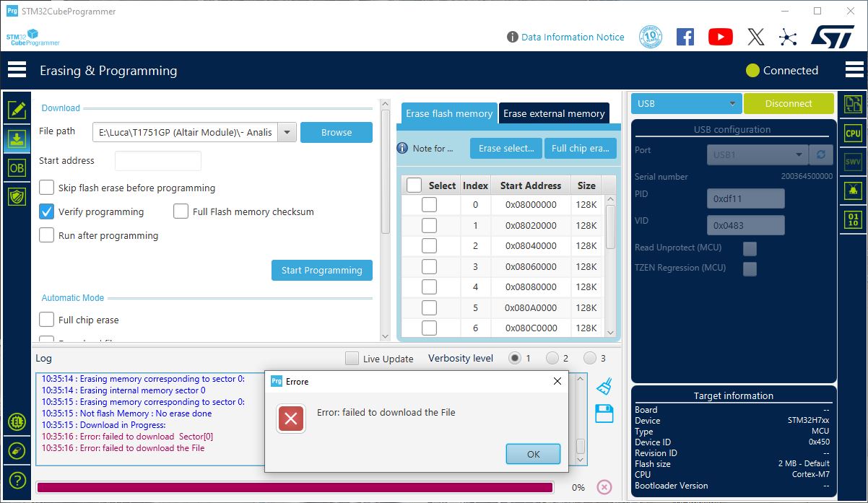Enable Full chip erase in Automatic Mode
The image size is (868, 503).
[x=46, y=319]
